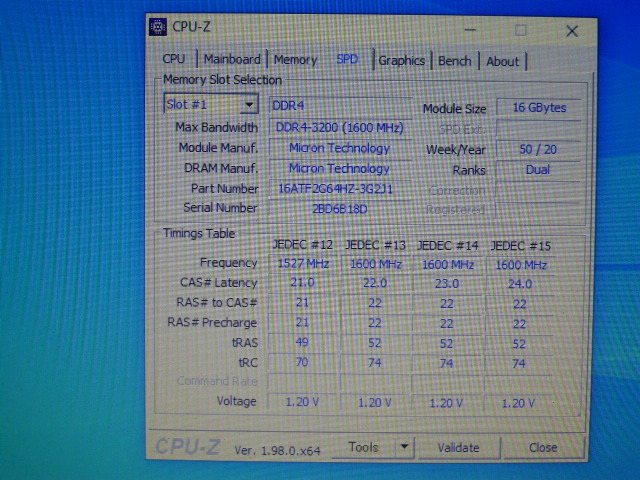
Task: Select the SPD tab
Action: [347, 60]
